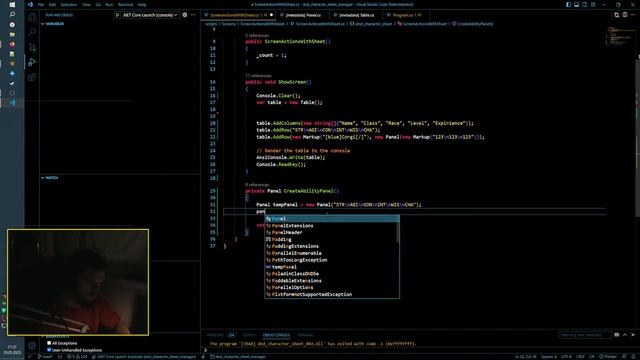
Task: Toggle primary side bar layout icon
Action: (x=568, y=4)
